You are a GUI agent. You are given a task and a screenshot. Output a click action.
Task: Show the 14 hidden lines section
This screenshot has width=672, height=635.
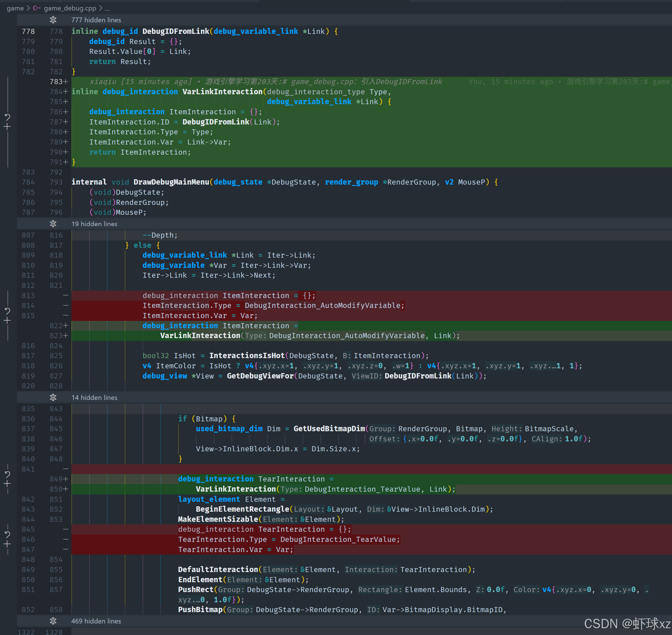[53, 397]
